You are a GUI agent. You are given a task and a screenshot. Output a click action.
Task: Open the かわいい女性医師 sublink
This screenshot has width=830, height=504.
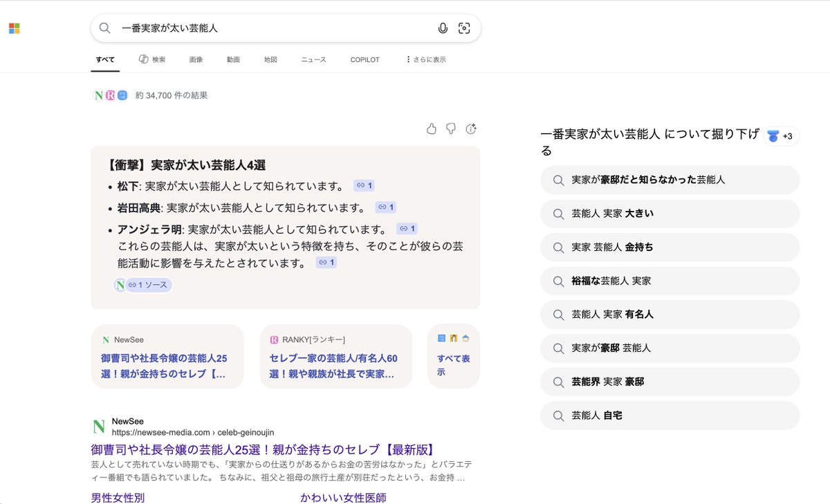tap(343, 498)
